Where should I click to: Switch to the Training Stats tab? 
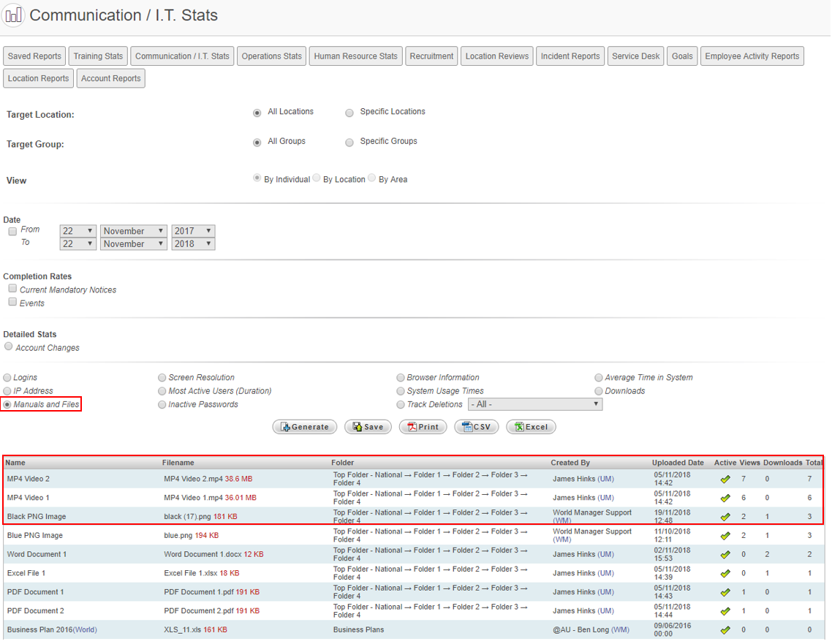click(x=98, y=56)
